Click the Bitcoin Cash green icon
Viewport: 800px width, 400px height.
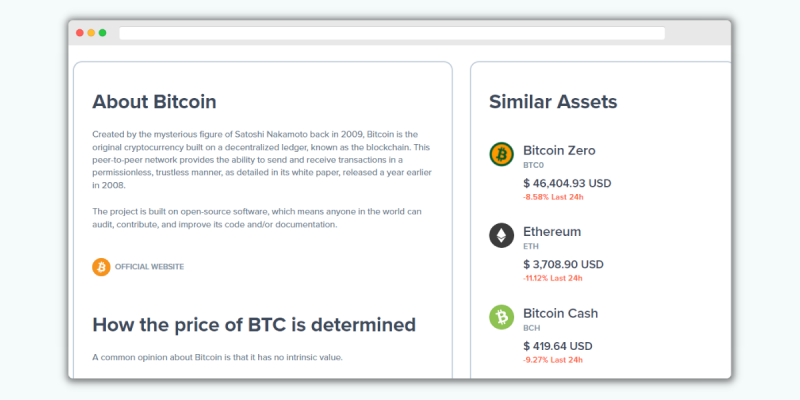click(x=502, y=317)
